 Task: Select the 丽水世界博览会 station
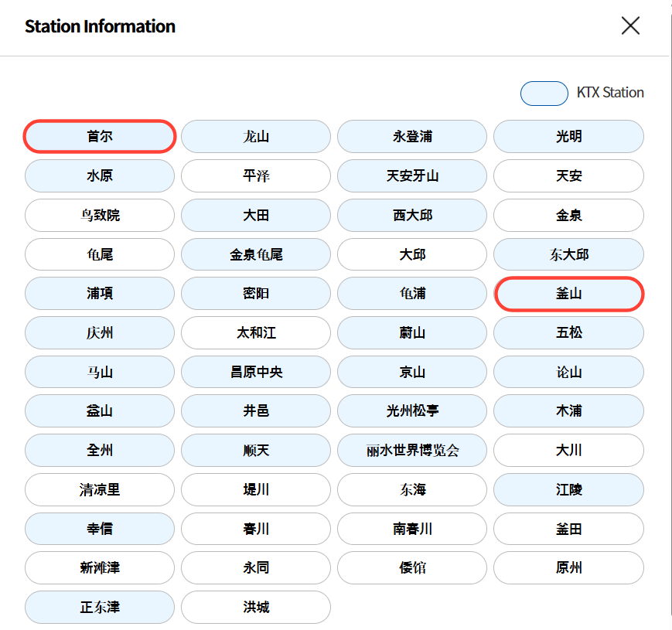click(412, 451)
